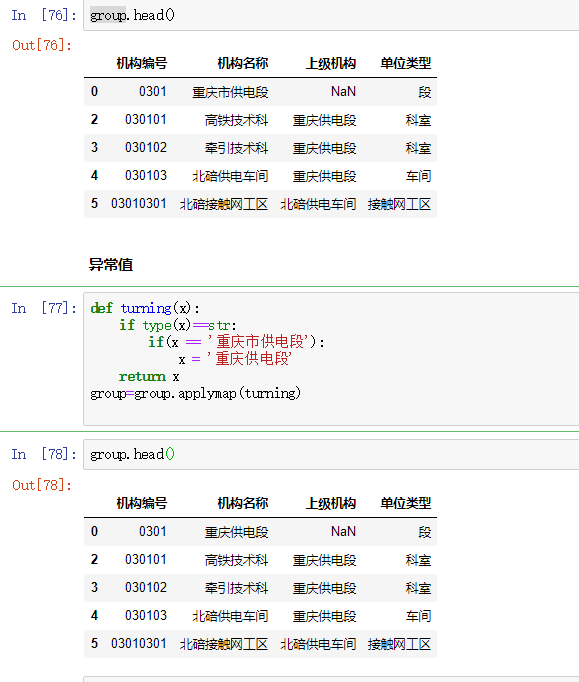Click 机构名称 column header in Out[78] table
579x682 pixels.
243,503
